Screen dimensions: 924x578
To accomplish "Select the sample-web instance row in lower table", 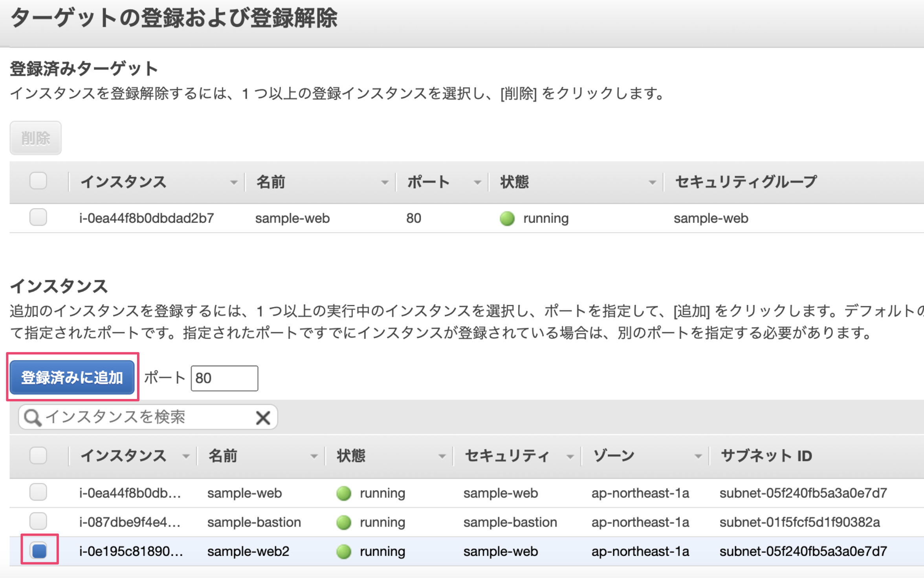I will (x=244, y=493).
